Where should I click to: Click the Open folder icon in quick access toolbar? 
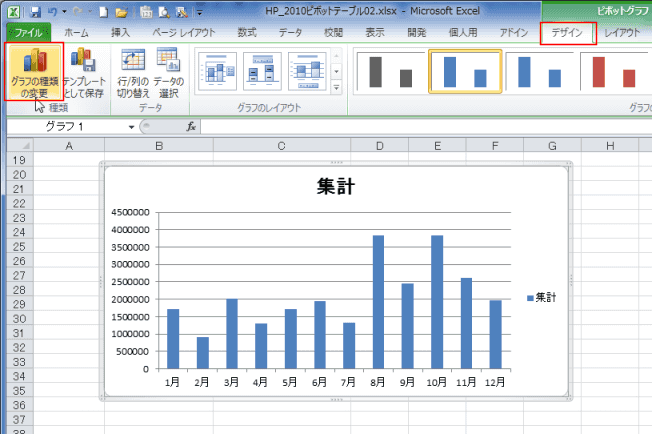pyautogui.click(x=121, y=12)
